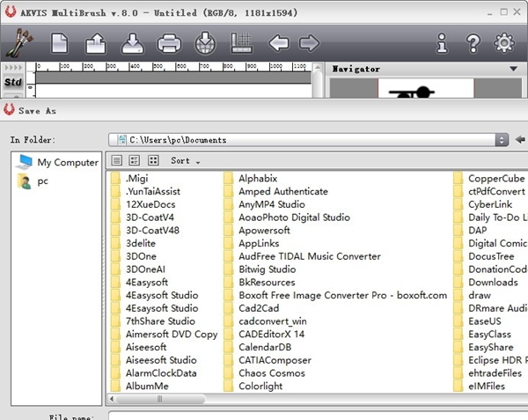Select the Bitwig Studio folder
Screen dimensions: 528x420
coord(260,269)
